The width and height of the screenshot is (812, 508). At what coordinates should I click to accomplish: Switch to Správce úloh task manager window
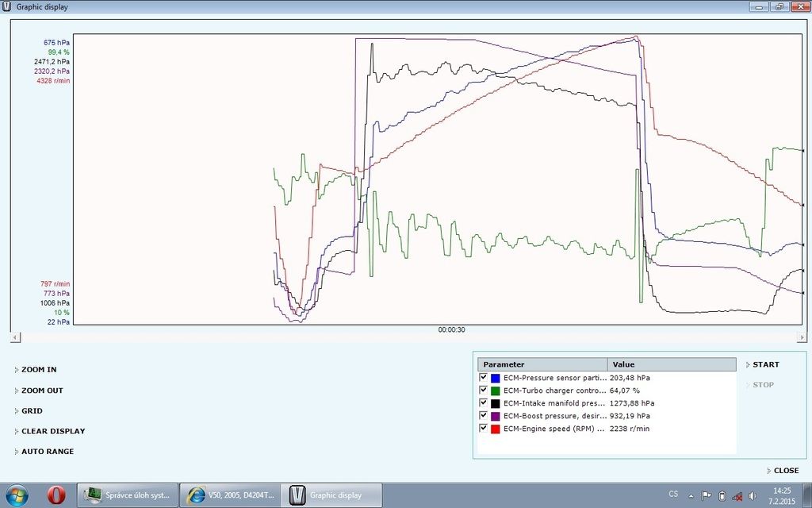tap(128, 495)
